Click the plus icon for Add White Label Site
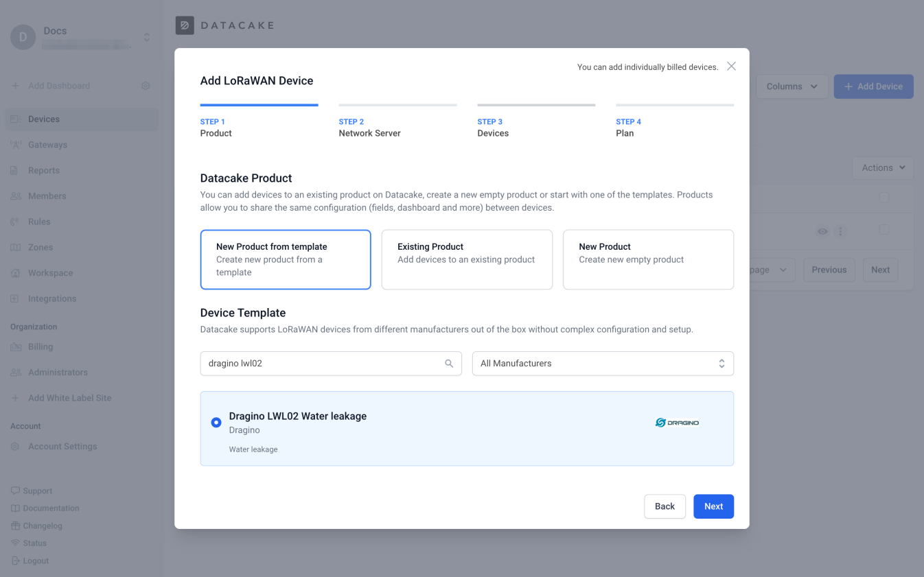The image size is (924, 577). point(15,398)
